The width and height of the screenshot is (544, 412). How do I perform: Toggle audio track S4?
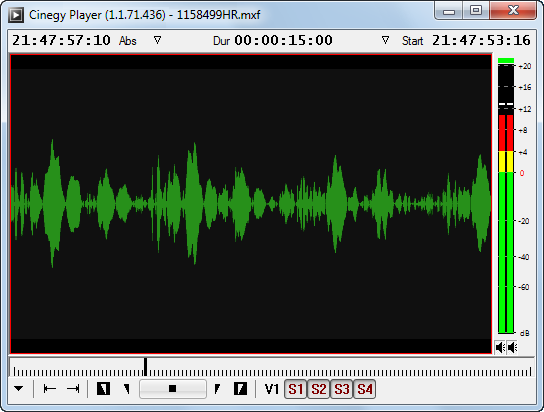(x=365, y=389)
